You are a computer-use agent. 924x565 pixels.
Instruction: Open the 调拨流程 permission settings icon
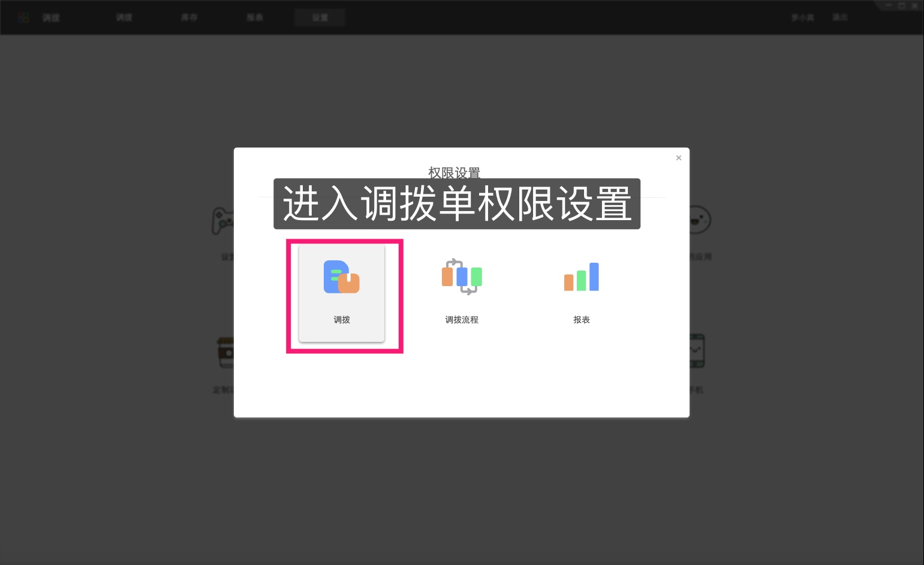pos(461,277)
